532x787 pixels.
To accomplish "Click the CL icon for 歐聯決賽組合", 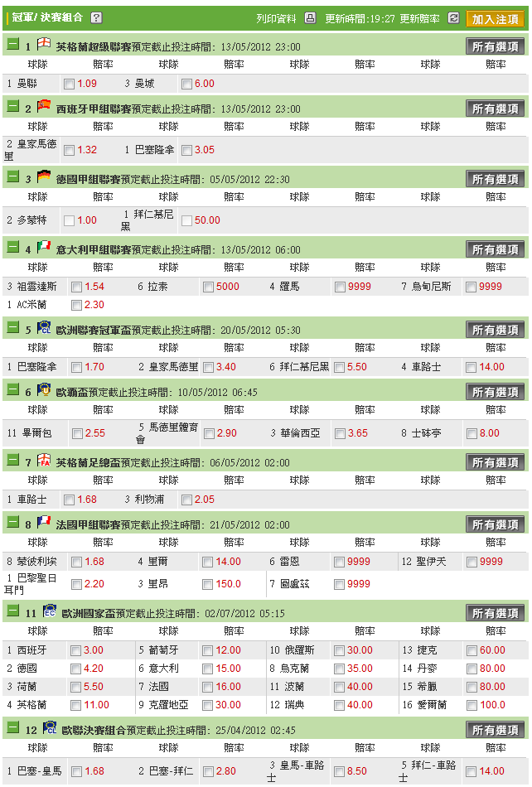I will coord(50,727).
